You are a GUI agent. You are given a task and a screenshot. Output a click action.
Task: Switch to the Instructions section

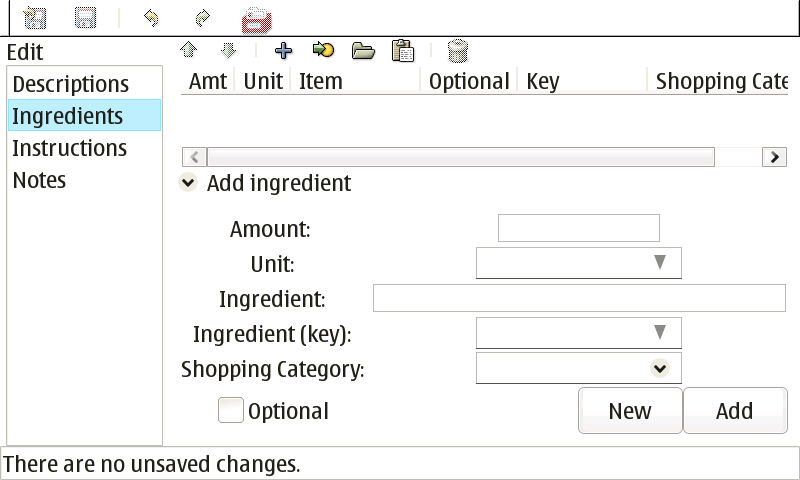click(69, 148)
